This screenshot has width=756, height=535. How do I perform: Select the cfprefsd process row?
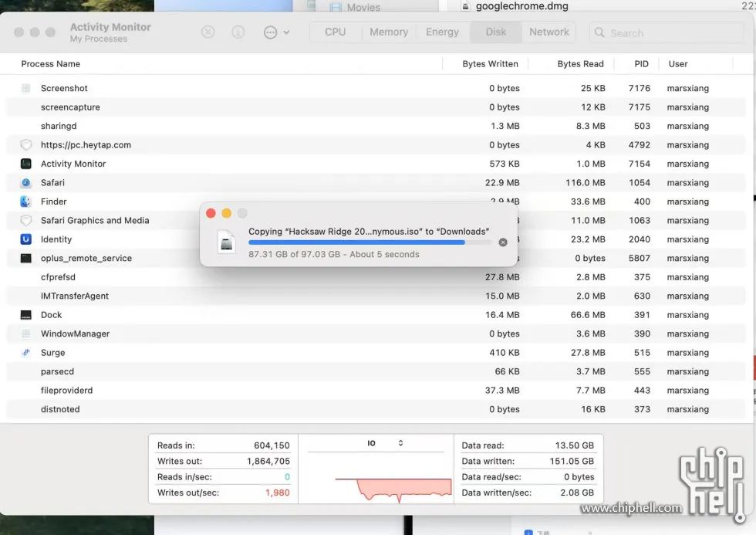(x=376, y=277)
